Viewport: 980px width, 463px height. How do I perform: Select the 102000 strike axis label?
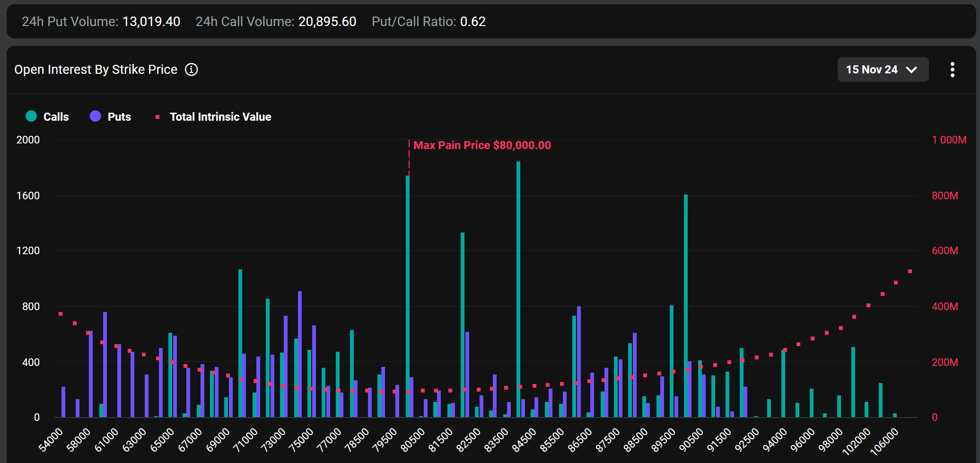tap(857, 441)
